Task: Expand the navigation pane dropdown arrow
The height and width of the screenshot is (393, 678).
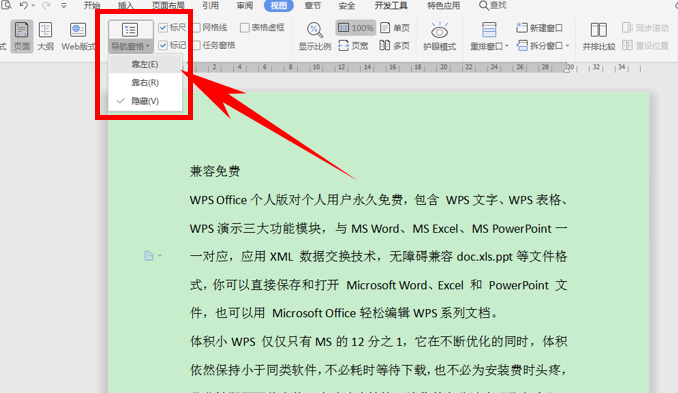Action: tap(147, 46)
